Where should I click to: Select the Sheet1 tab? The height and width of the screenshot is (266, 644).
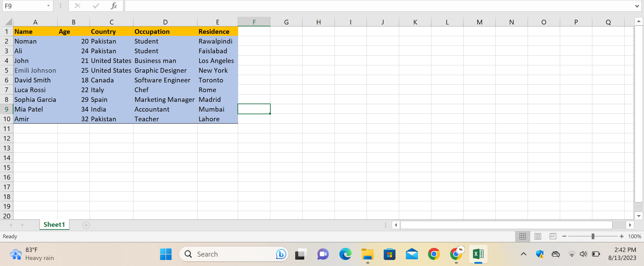(54, 225)
